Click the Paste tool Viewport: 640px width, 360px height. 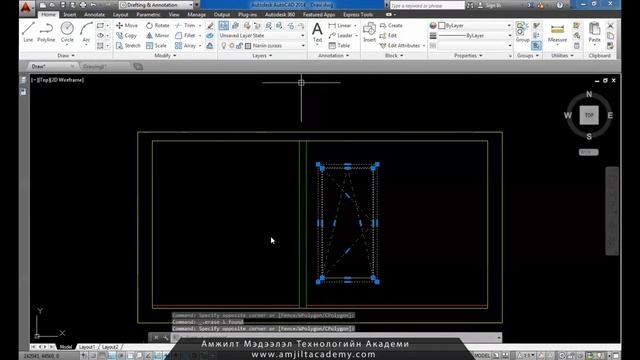click(594, 32)
